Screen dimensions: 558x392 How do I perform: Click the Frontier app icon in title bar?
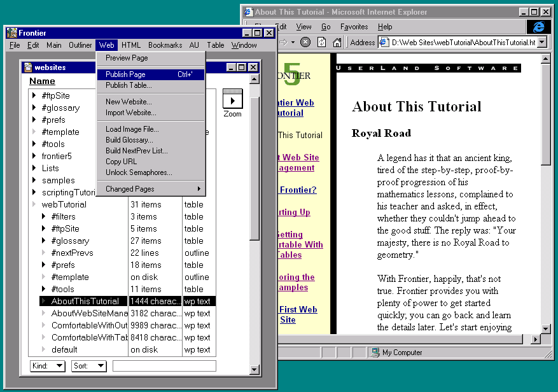12,33
